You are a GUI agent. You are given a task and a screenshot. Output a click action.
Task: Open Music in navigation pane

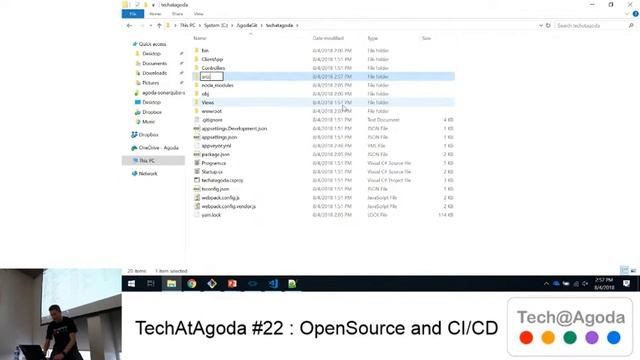point(148,122)
